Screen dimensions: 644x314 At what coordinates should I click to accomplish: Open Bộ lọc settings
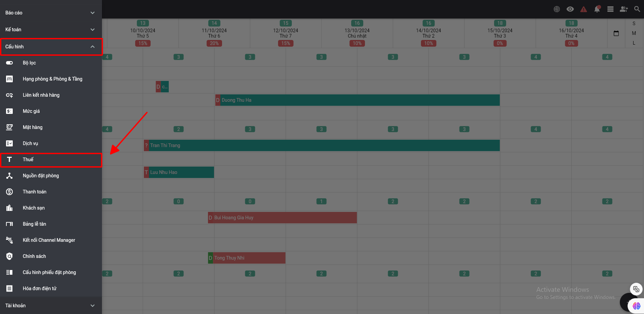pyautogui.click(x=51, y=63)
